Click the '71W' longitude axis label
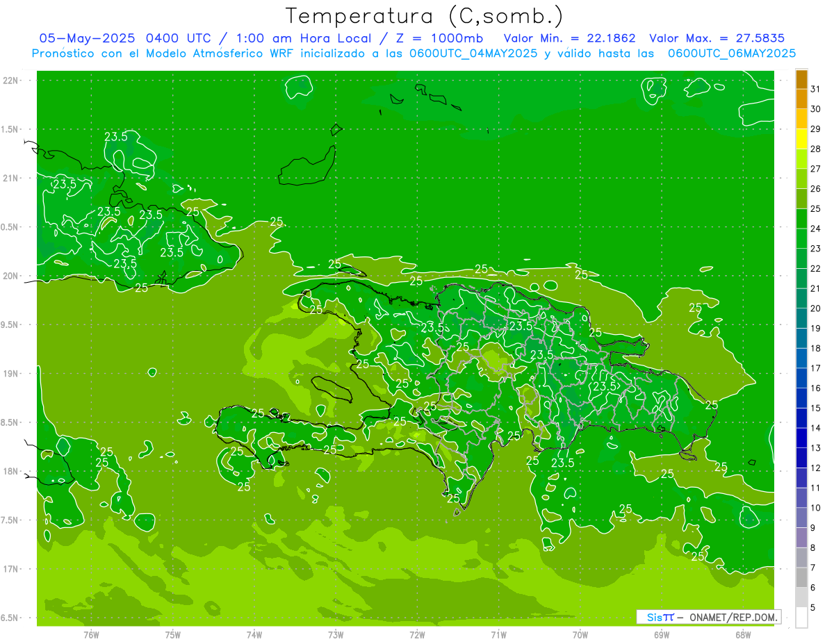834x644 pixels. [498, 634]
